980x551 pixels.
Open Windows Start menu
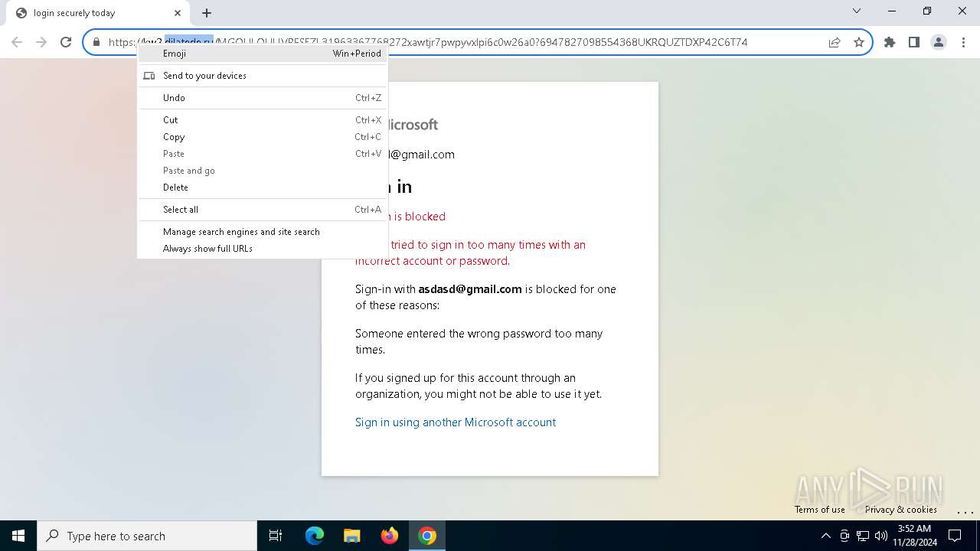18,536
